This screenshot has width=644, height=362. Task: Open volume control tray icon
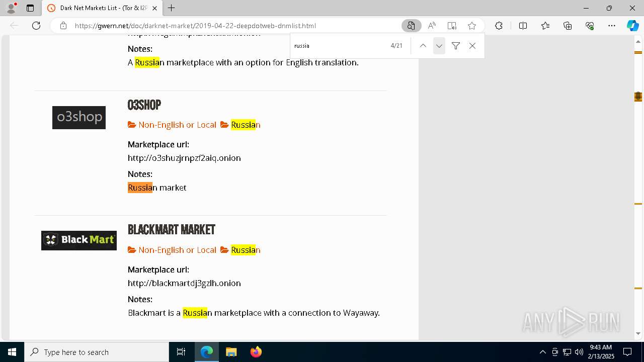pyautogui.click(x=579, y=352)
